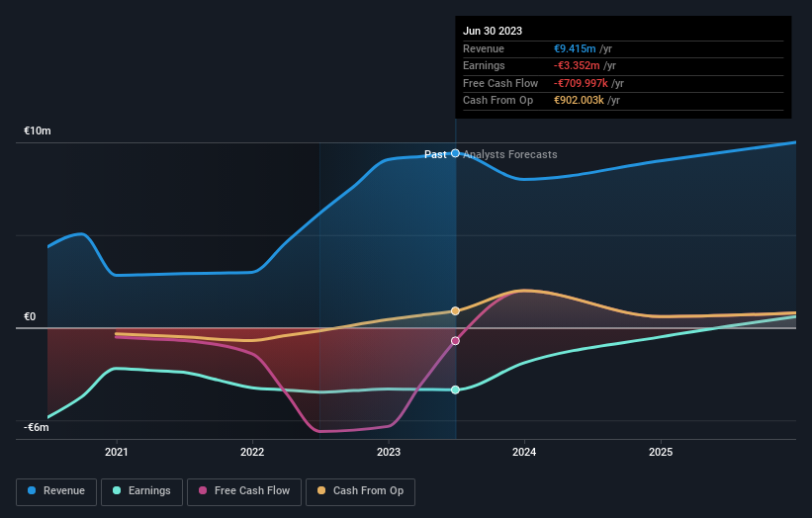Image resolution: width=812 pixels, height=518 pixels.
Task: Click the 2021 x-axis label
Action: pyautogui.click(x=117, y=452)
